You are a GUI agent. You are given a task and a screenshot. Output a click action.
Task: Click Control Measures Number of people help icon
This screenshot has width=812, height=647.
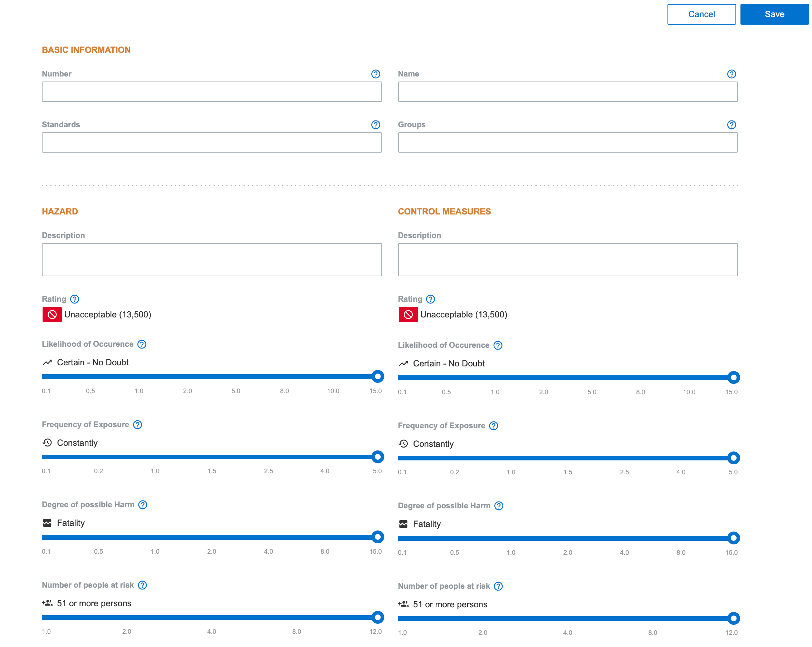[498, 586]
